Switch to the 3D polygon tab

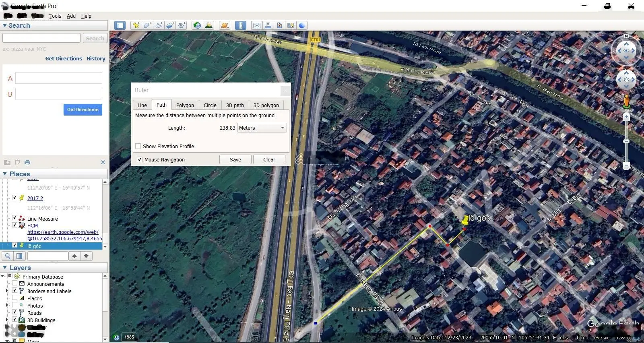(x=266, y=105)
